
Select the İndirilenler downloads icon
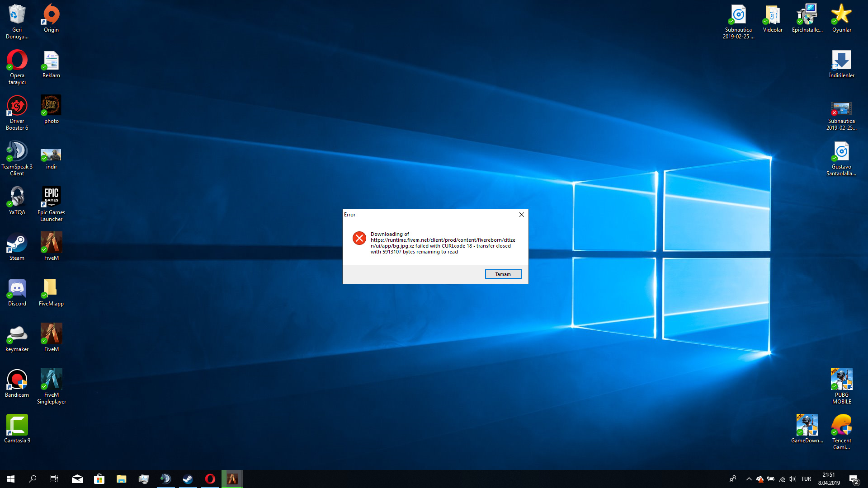[842, 64]
